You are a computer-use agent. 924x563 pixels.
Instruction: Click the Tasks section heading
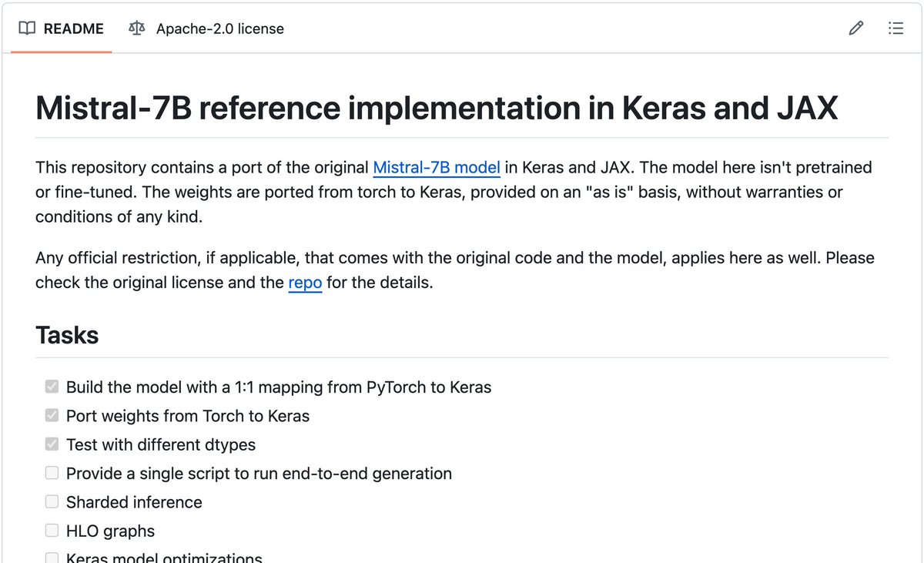point(67,335)
